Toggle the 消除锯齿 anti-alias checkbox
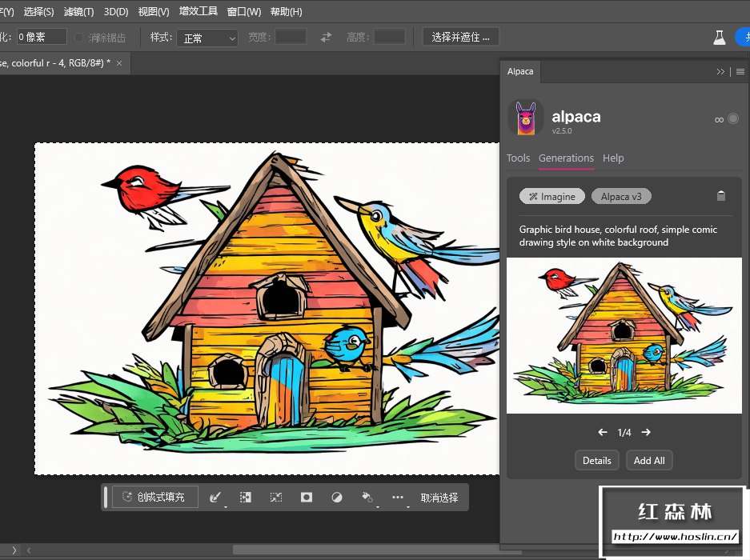 [x=79, y=38]
